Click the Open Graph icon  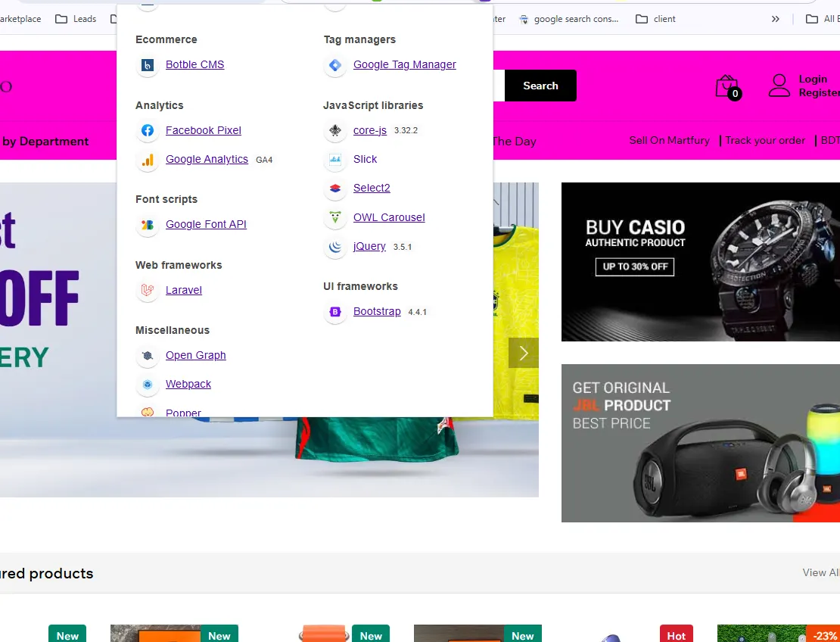click(x=148, y=356)
